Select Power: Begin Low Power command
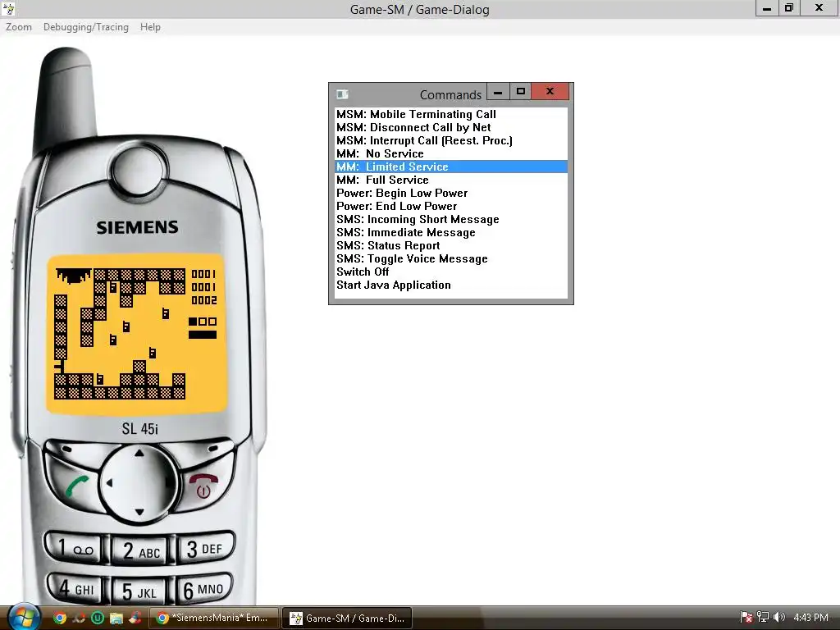Screen dimensions: 840x630 pos(451,193)
